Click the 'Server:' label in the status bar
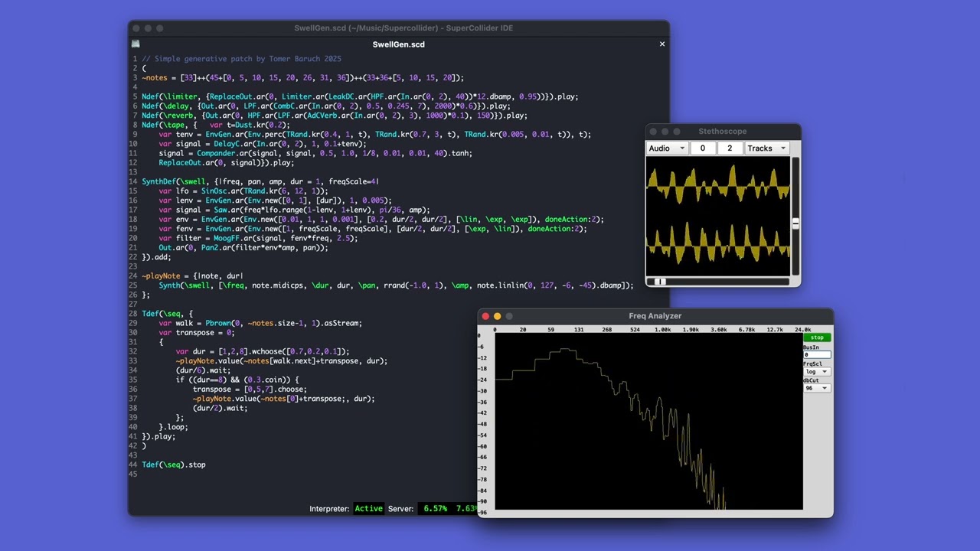 (x=400, y=509)
